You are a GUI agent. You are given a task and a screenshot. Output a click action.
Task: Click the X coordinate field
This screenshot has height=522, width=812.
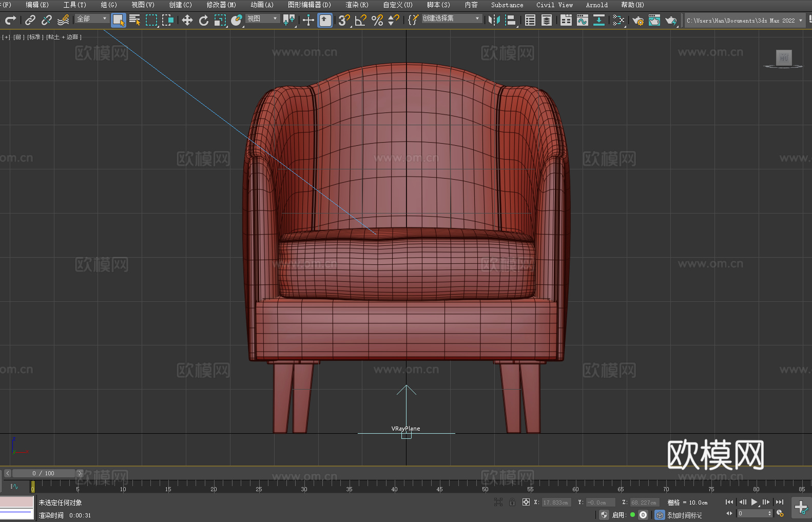[x=556, y=502]
